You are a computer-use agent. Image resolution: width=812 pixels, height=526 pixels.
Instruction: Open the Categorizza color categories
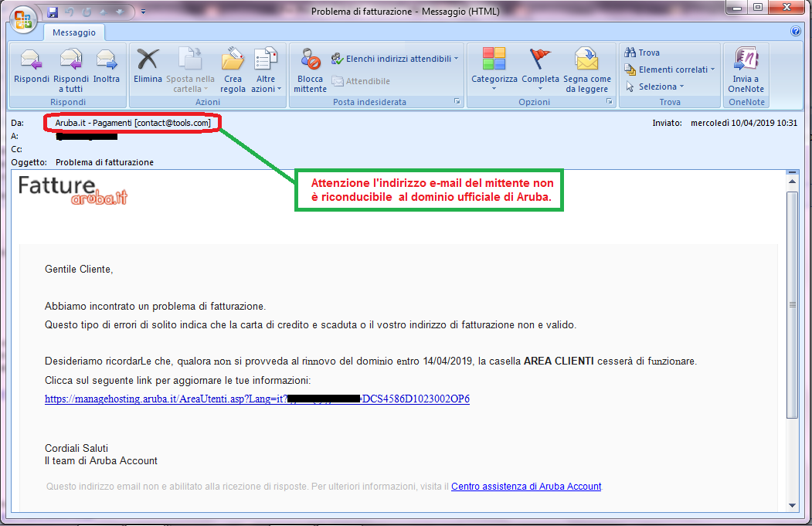pos(494,69)
